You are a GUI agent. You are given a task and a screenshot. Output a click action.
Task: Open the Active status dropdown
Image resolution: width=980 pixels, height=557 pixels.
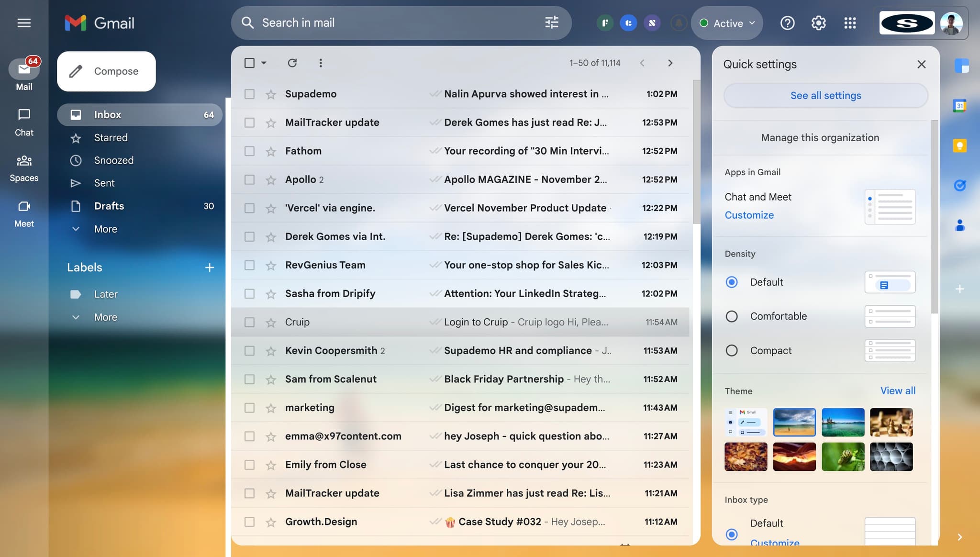click(x=727, y=23)
